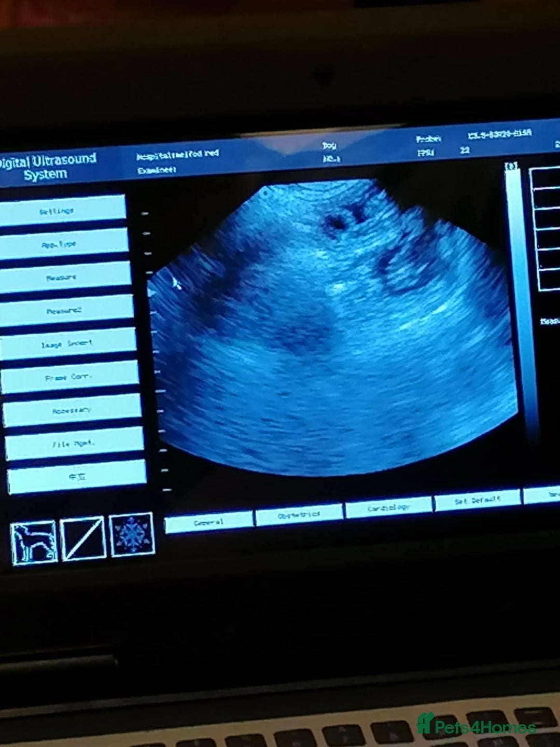This screenshot has height=747, width=560.
Task: Open the Accessory menu
Action: click(x=73, y=410)
